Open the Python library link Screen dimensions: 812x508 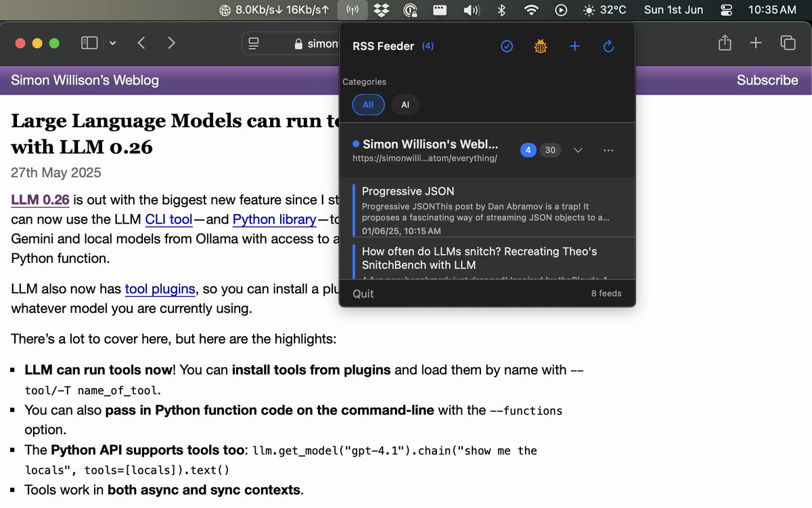(274, 219)
